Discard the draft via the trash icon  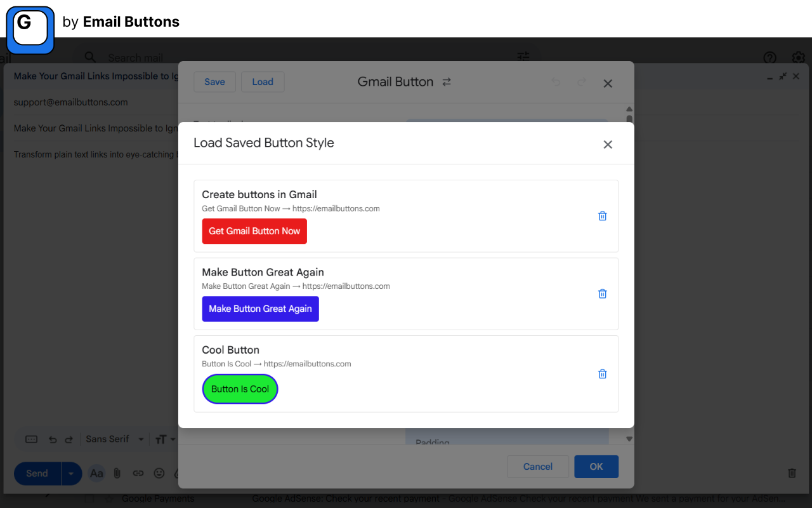pos(791,473)
